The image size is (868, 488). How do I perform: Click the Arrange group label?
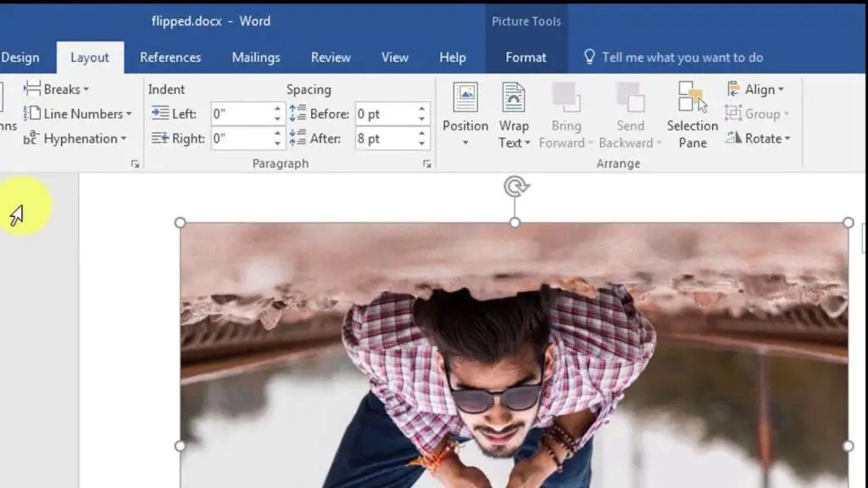(618, 164)
